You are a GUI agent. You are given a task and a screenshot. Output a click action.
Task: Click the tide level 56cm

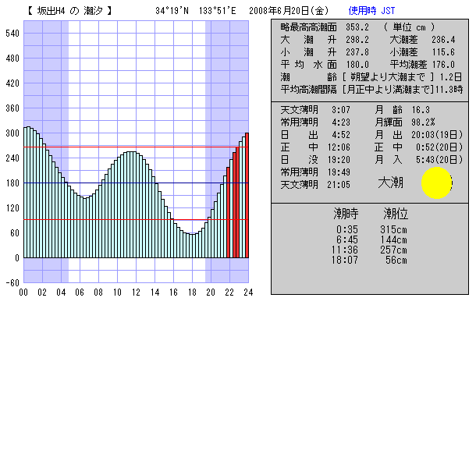(396, 260)
